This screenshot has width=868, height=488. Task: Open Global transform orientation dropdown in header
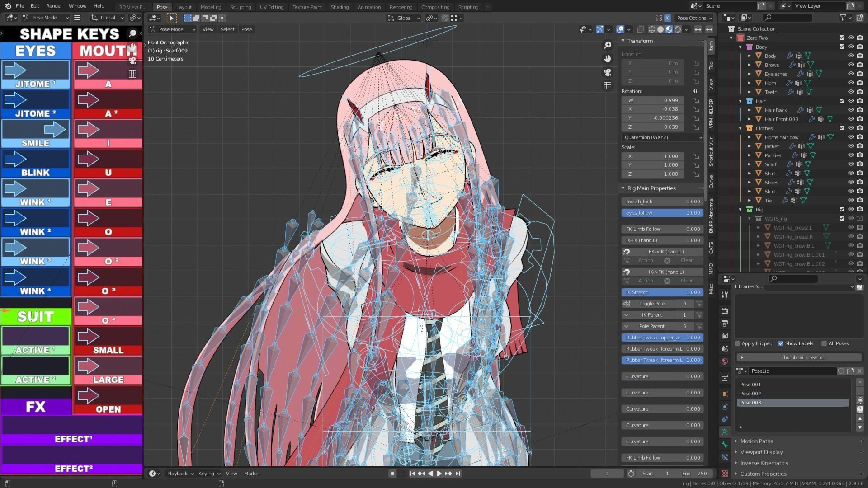coord(404,18)
